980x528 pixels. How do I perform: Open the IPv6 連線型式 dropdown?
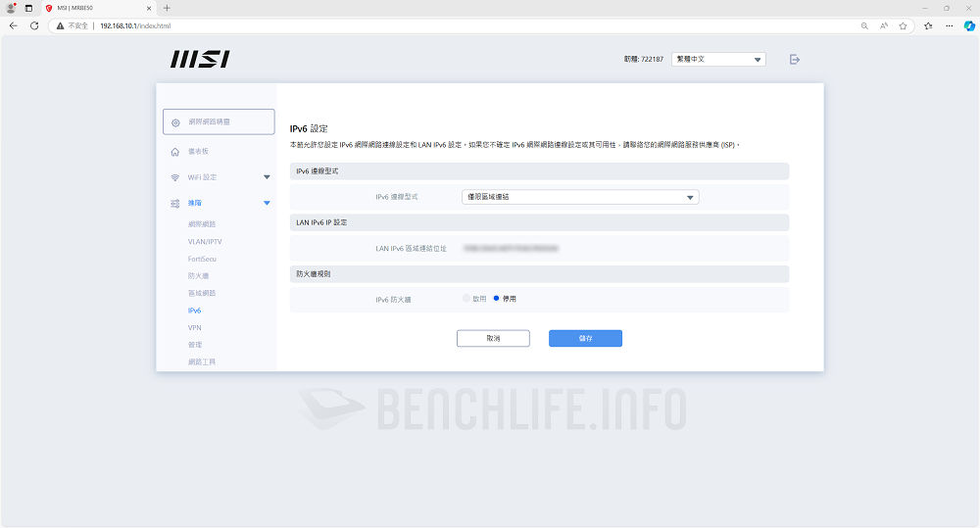click(x=580, y=197)
